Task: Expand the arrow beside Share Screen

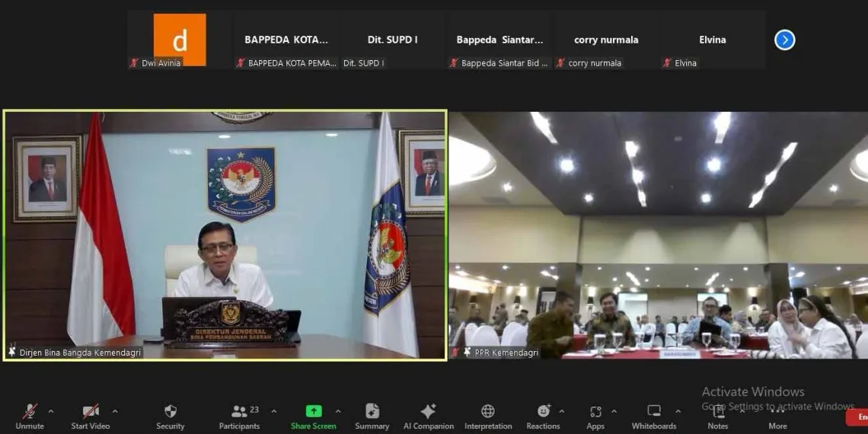Action: 337,411
